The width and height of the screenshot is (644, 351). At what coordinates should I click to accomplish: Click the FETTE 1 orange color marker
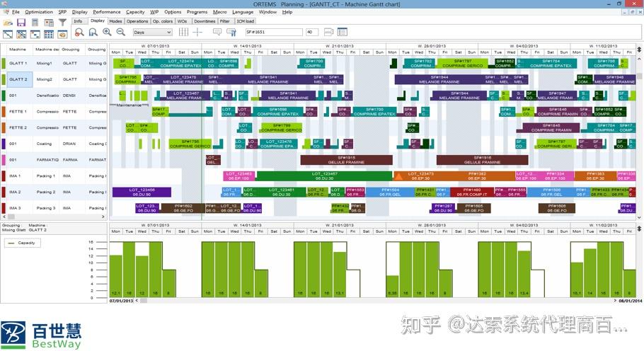(x=4, y=112)
